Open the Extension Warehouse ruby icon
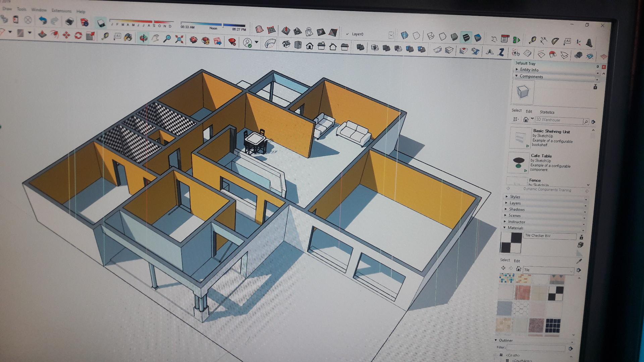 232,42
